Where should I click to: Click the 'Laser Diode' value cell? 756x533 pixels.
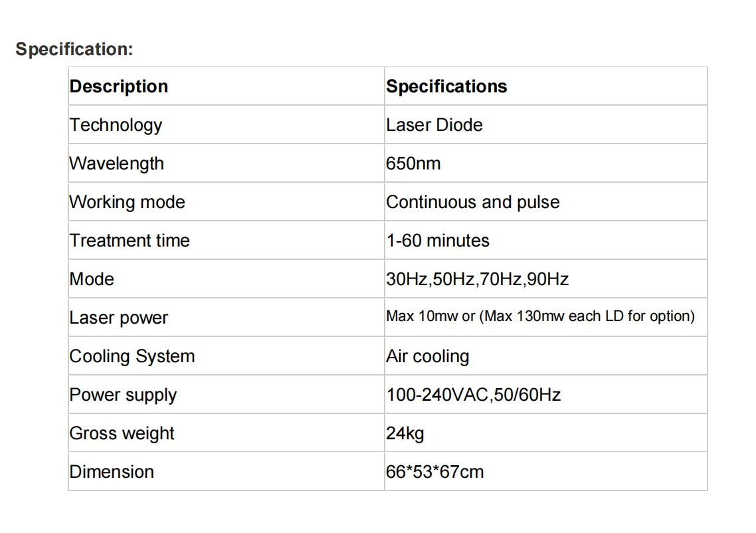pyautogui.click(x=434, y=125)
